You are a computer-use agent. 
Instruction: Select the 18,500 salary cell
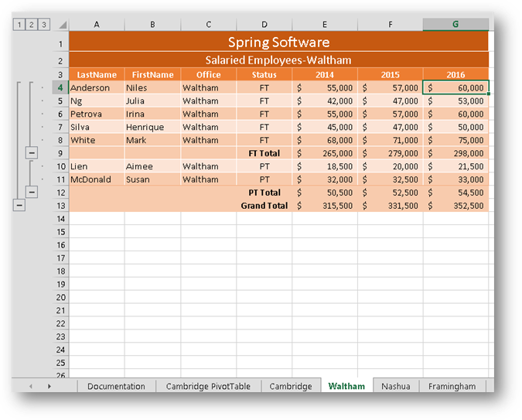point(325,166)
